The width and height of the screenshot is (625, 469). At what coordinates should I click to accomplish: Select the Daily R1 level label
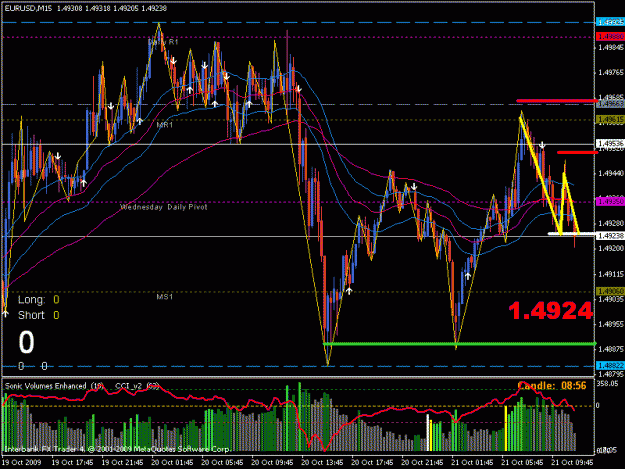click(163, 42)
